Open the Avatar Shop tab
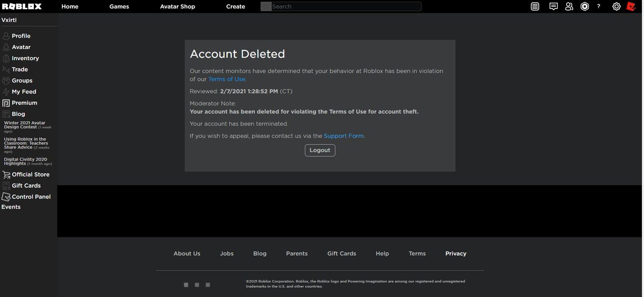Screen dimensions: 644x297 (x=178, y=6)
